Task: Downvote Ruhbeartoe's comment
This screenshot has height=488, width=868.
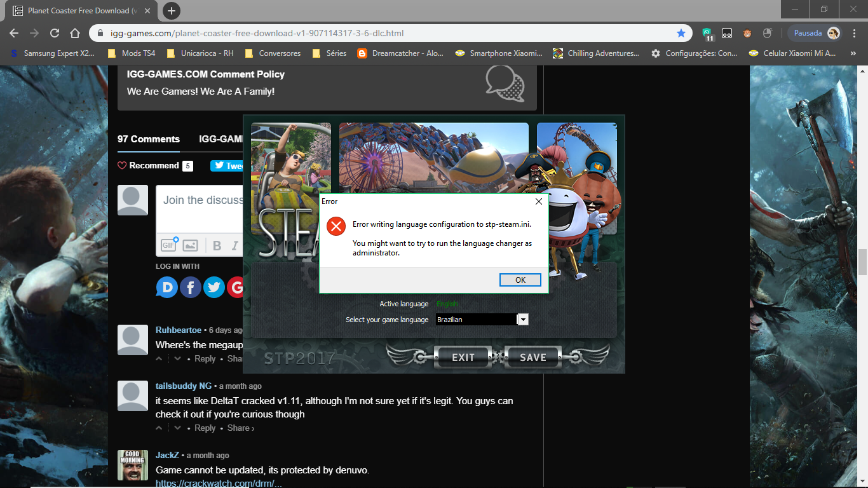Action: click(178, 359)
